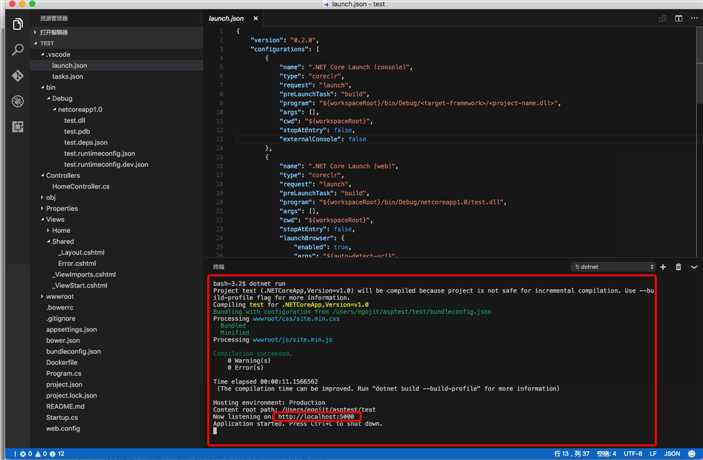This screenshot has height=460, width=703.
Task: Open the Debug view in activity bar
Action: (17, 101)
